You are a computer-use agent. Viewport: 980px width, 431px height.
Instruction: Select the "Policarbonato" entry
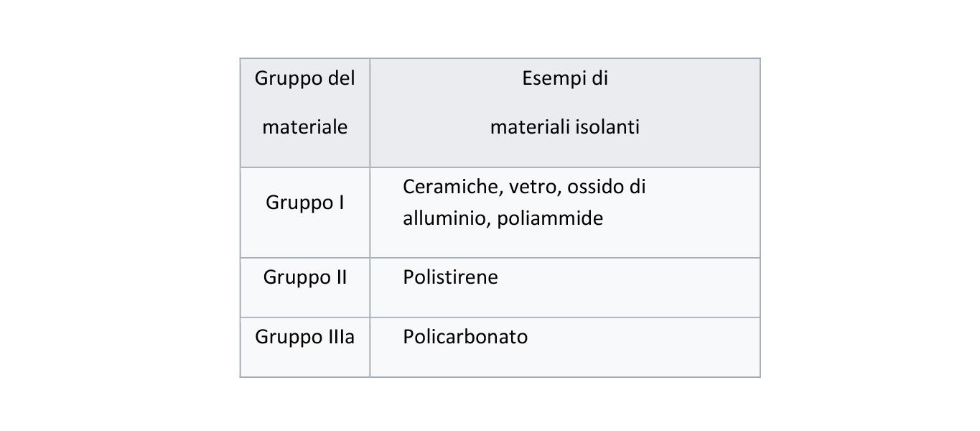tap(465, 337)
